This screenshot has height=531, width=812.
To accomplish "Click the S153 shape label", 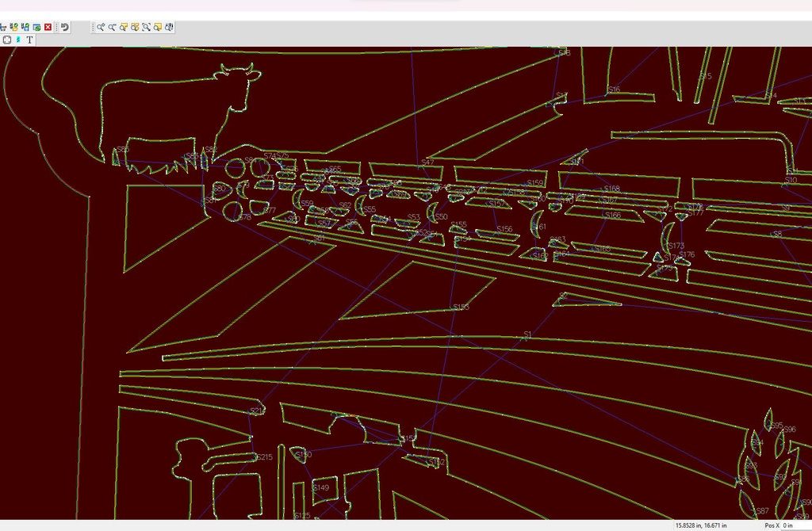I will (460, 307).
